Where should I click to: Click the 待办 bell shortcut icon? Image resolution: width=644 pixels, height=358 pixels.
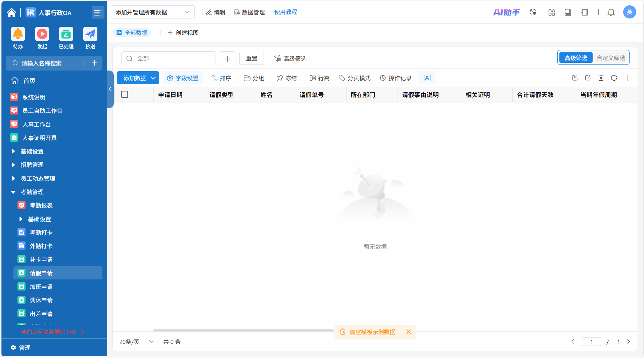[x=18, y=34]
